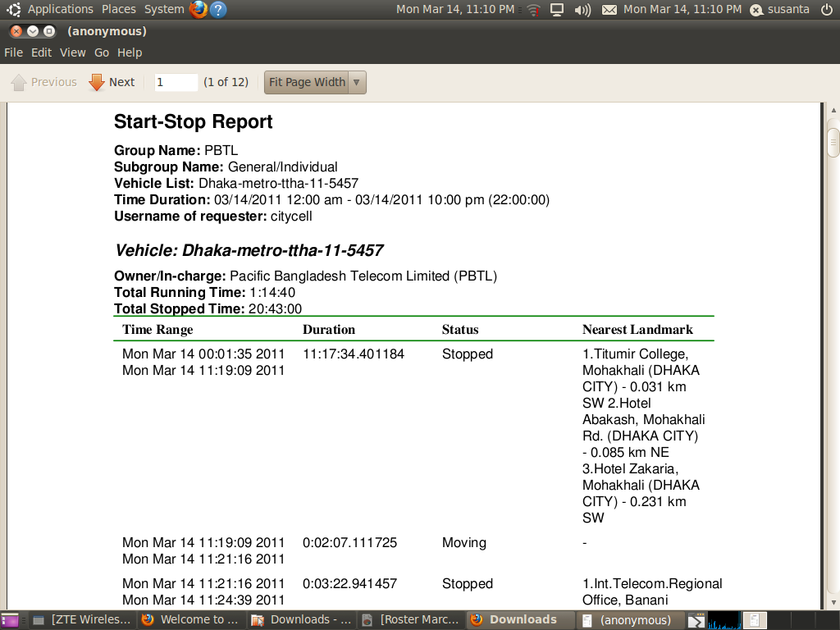The width and height of the screenshot is (840, 630).
Task: Open the Go menu
Action: pyautogui.click(x=101, y=52)
